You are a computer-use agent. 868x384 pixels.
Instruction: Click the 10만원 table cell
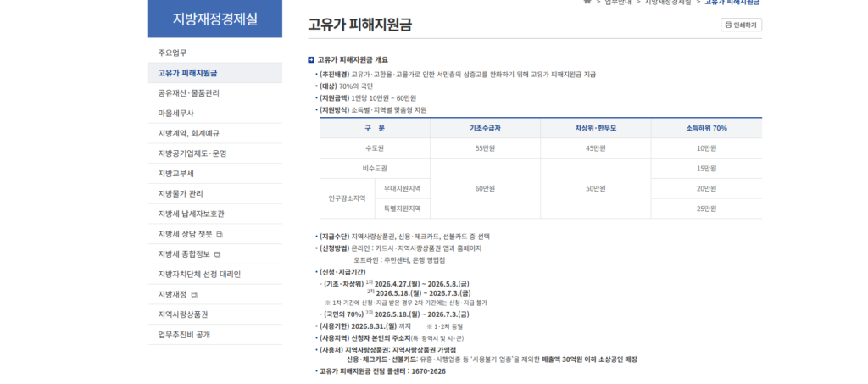pos(706,148)
